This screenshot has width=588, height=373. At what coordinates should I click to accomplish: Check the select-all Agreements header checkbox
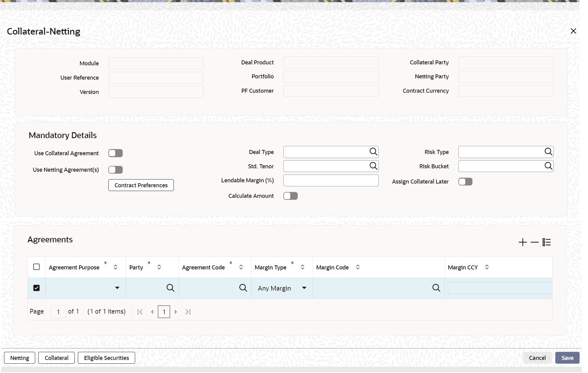36,267
